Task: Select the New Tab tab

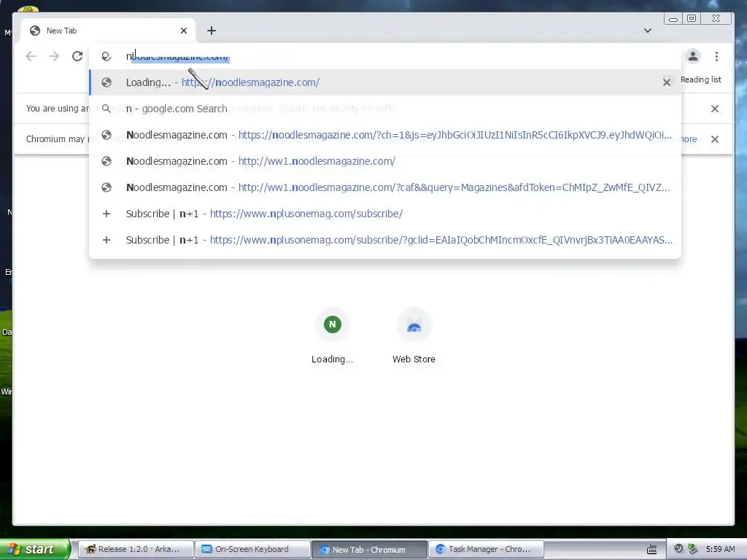Action: [x=108, y=31]
